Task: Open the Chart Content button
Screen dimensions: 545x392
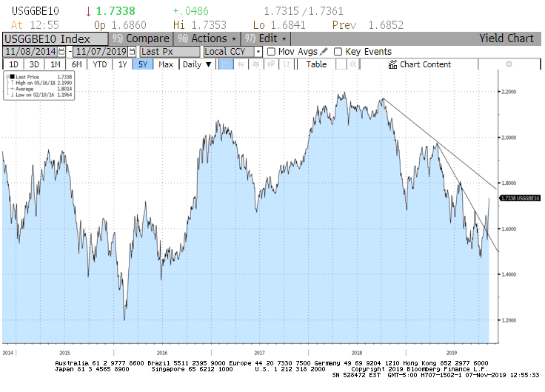Action: coord(419,64)
